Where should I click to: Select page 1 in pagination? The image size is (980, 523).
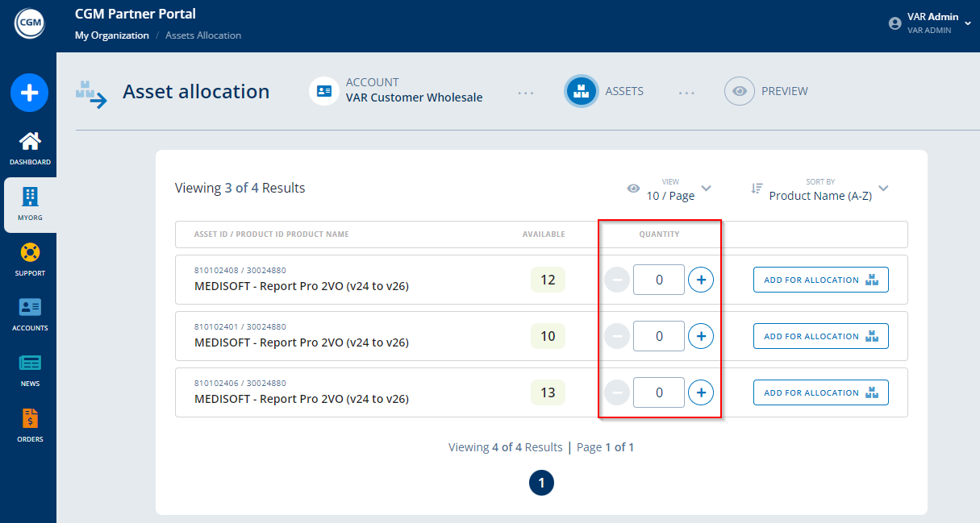pyautogui.click(x=541, y=483)
